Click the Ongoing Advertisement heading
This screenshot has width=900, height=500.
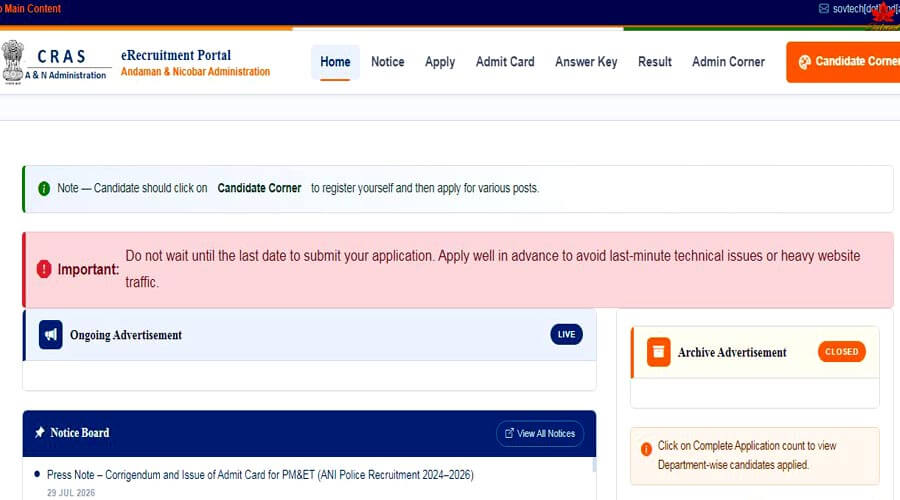[x=126, y=335]
